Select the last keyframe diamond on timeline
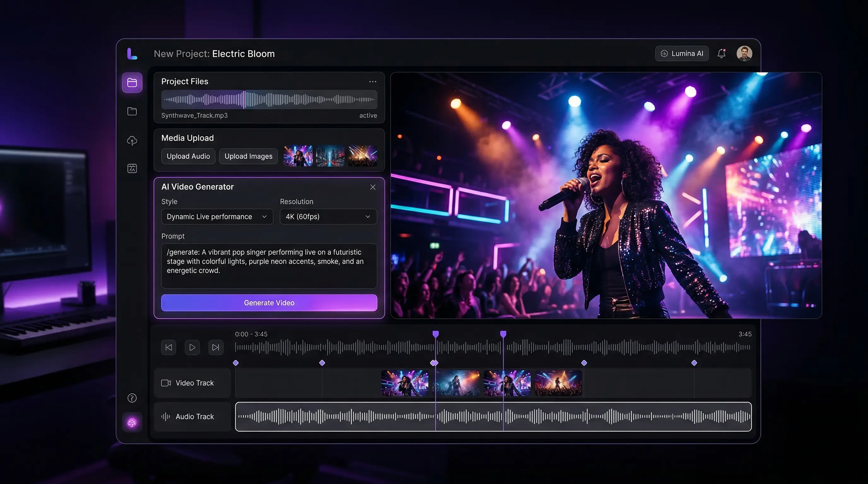 (694, 363)
